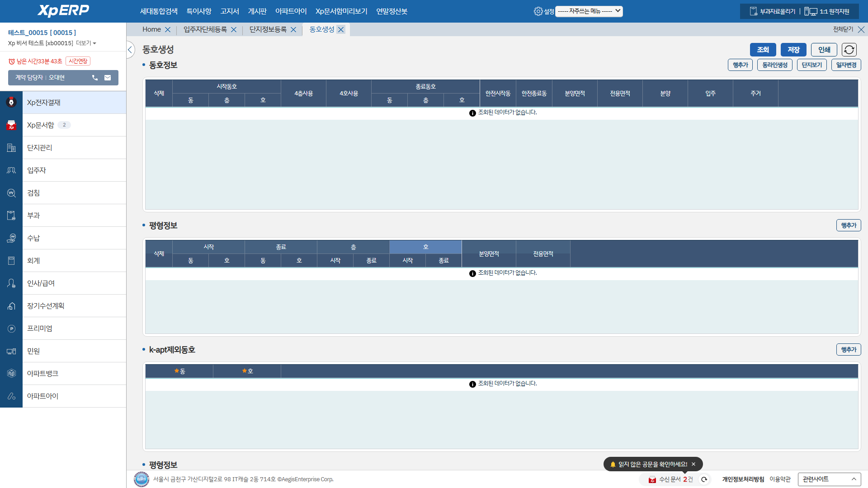This screenshot has height=488, width=868.
Task: Open the 세대통합검색 top menu
Action: coord(159,11)
